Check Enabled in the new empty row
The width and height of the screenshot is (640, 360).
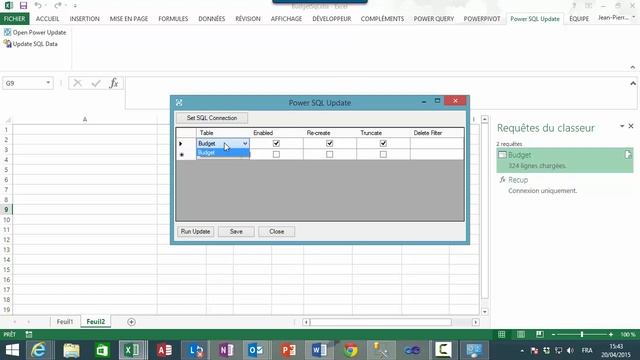click(276, 154)
